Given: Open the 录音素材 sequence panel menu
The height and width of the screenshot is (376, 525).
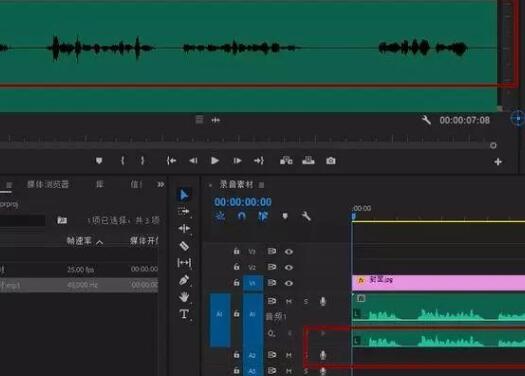Looking at the screenshot, I should tap(261, 185).
